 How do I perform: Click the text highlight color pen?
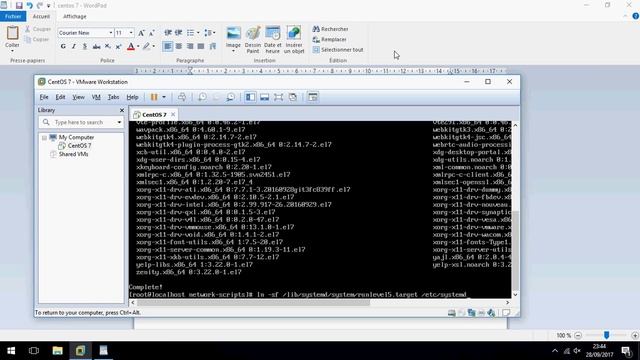click(146, 47)
